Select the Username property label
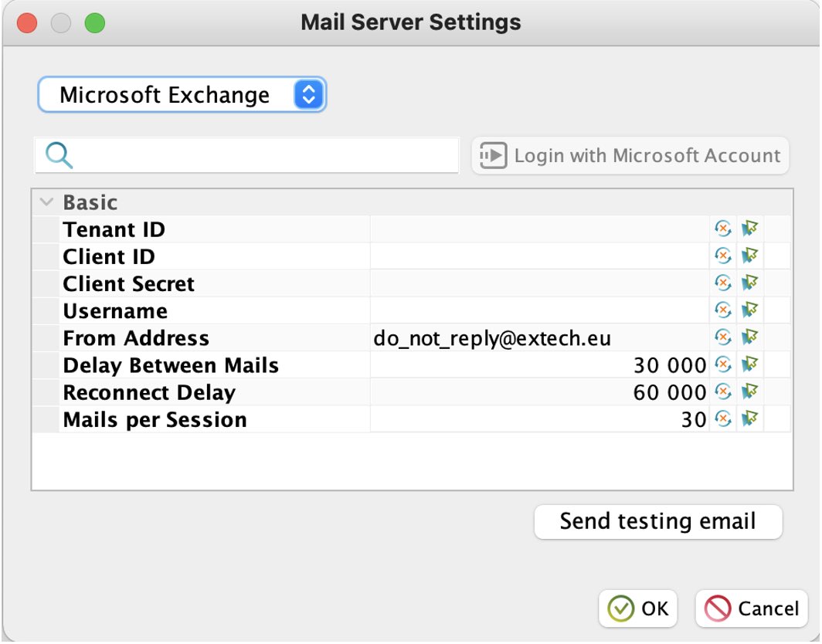 [x=115, y=311]
